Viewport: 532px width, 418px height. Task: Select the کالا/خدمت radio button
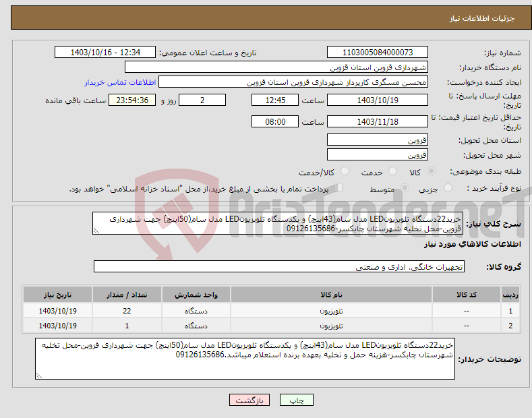coord(345,171)
